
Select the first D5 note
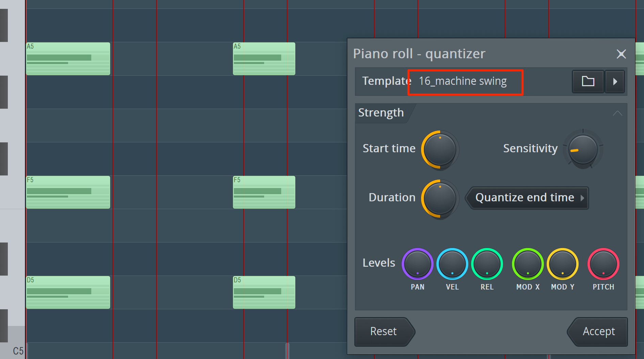tap(68, 292)
